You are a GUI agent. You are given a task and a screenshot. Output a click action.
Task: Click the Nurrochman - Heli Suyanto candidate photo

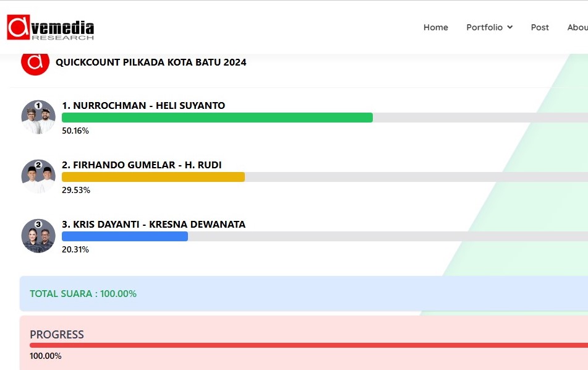click(38, 117)
